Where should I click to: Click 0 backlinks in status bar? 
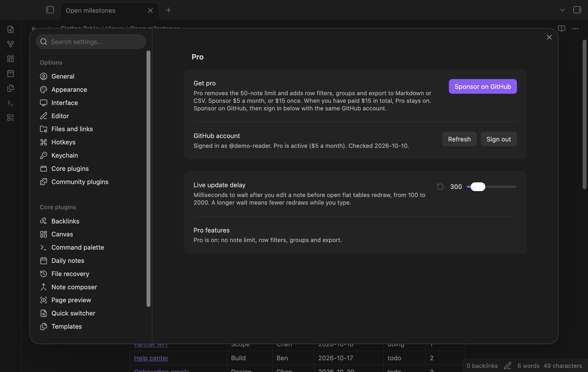pos(482,366)
